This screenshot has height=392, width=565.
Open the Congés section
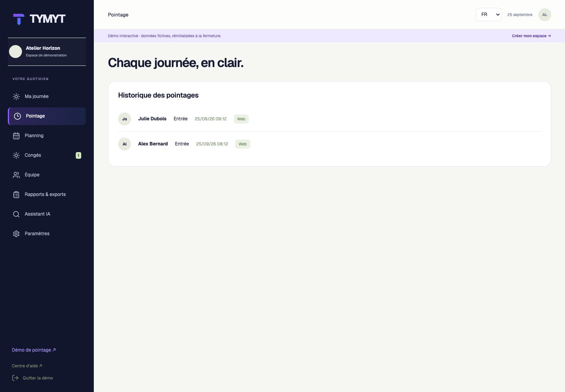click(x=47, y=155)
